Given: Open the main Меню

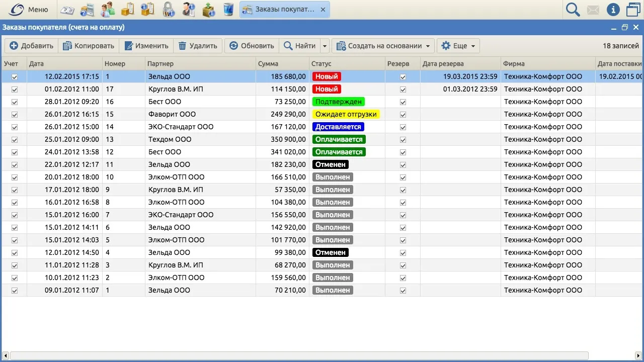Looking at the screenshot, I should (x=29, y=10).
